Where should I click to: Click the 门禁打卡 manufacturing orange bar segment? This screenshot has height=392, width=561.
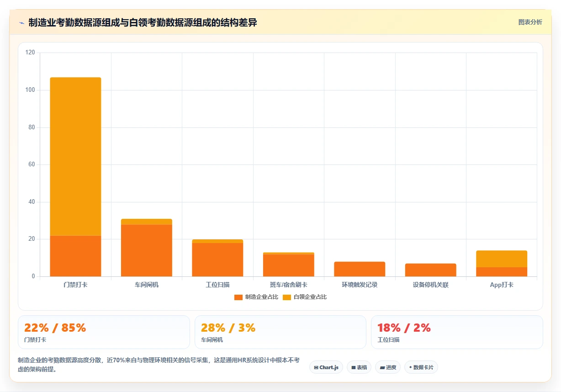[75, 256]
